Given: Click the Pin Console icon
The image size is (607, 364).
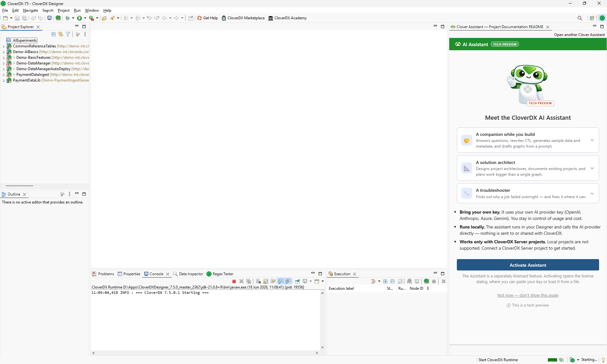Looking at the screenshot, I should [297, 281].
